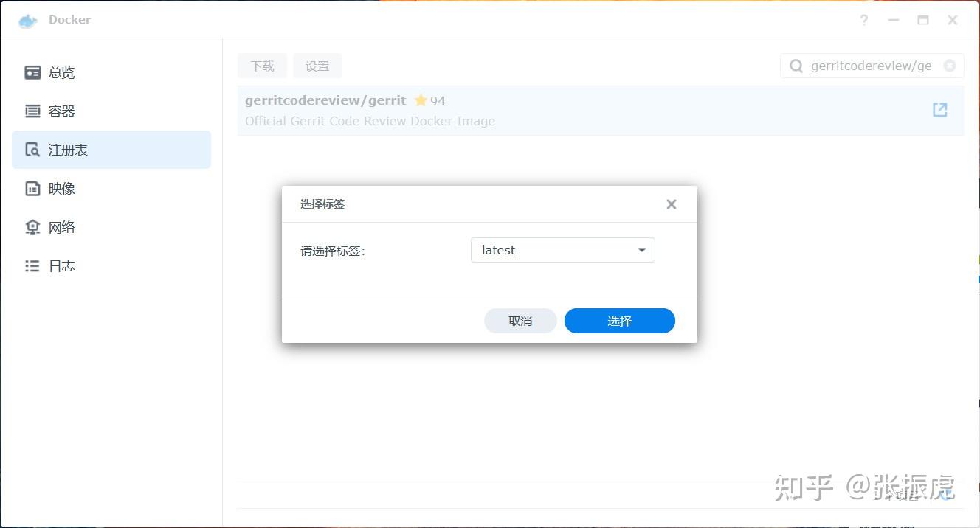The height and width of the screenshot is (528, 980).
Task: Open the 设置 settings button
Action: coord(317,66)
